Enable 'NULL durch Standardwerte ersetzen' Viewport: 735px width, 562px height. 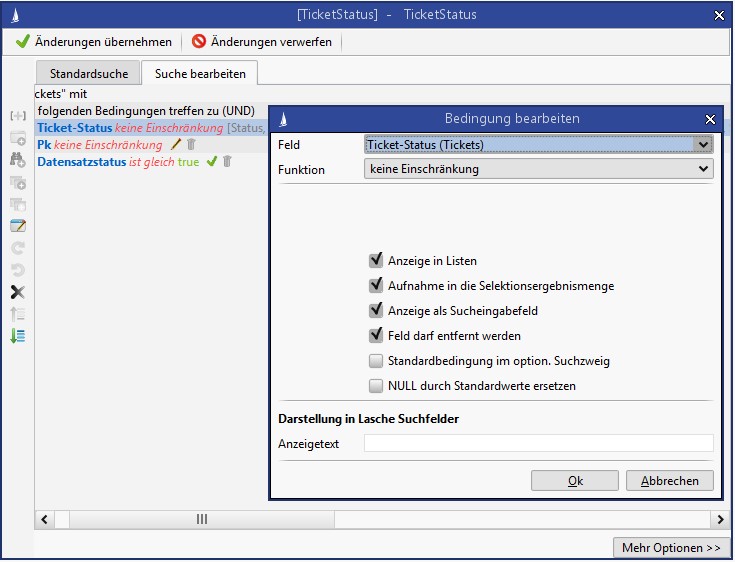pyautogui.click(x=376, y=386)
